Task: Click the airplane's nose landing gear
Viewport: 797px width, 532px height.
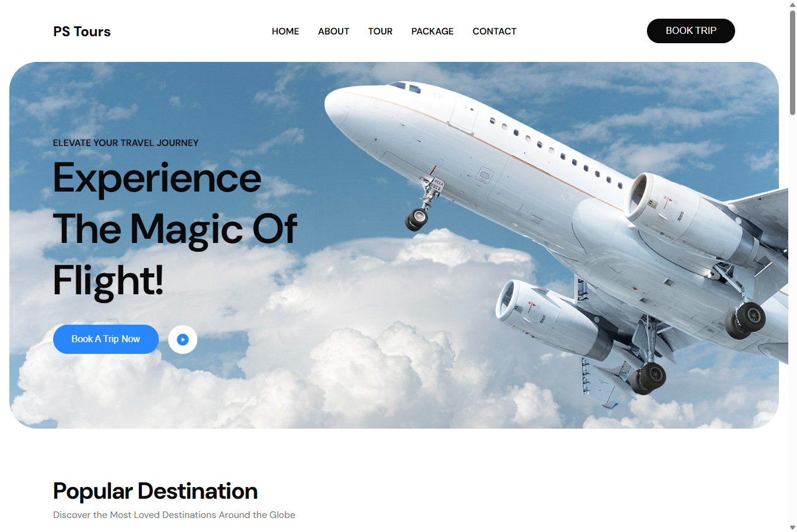Action: click(423, 204)
